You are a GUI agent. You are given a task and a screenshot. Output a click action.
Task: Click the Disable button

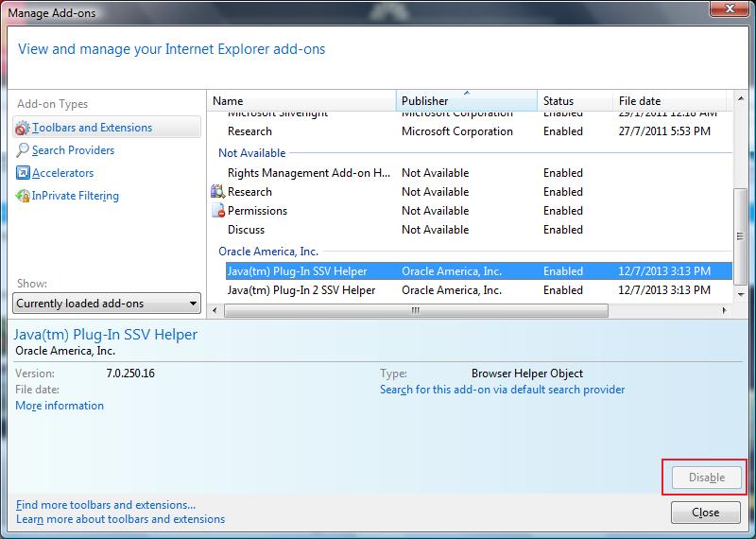pyautogui.click(x=706, y=478)
